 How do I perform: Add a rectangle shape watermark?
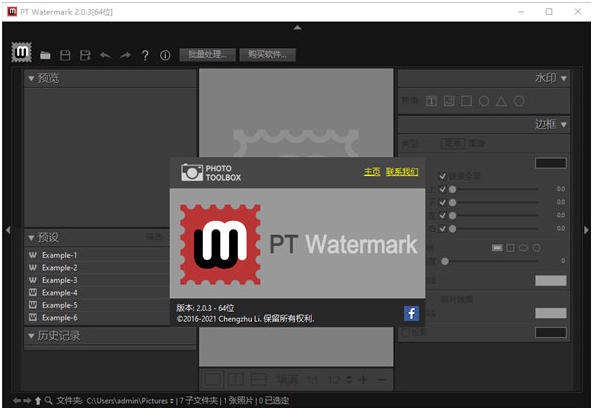[466, 101]
